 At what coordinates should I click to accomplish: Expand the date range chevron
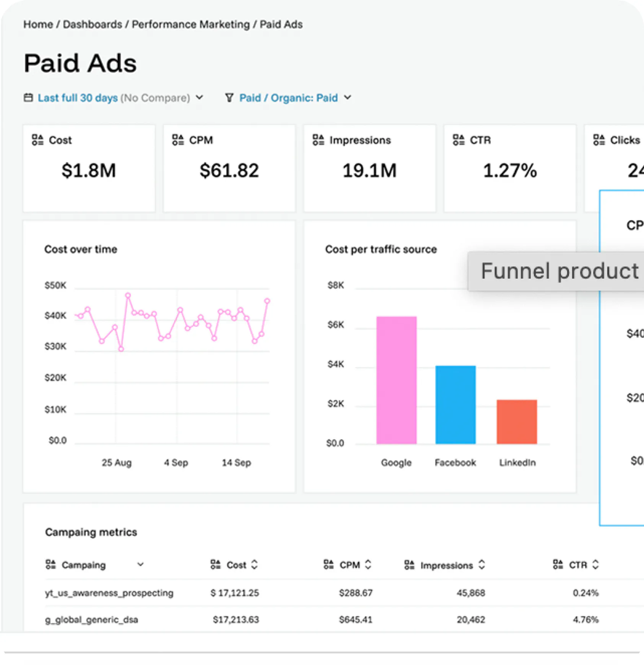coord(200,97)
